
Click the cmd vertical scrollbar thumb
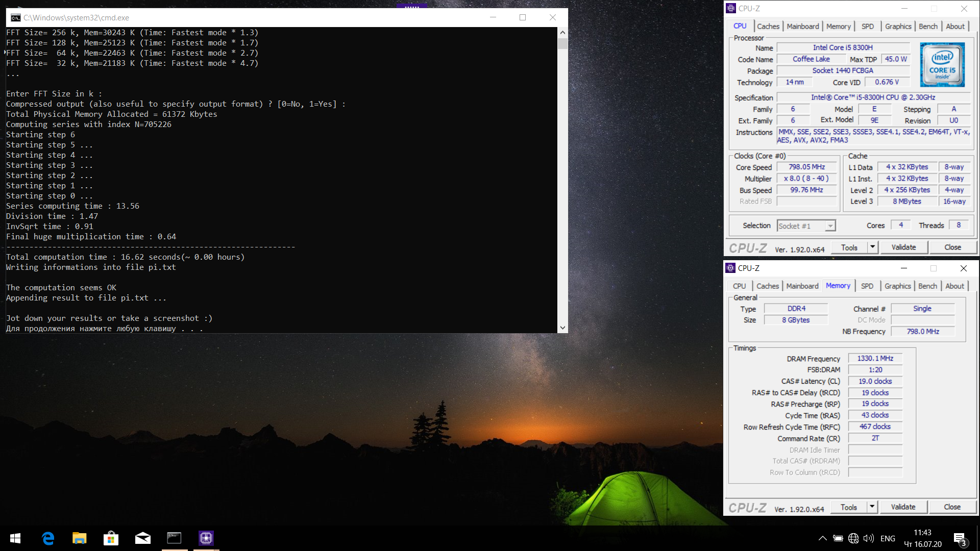click(x=562, y=43)
